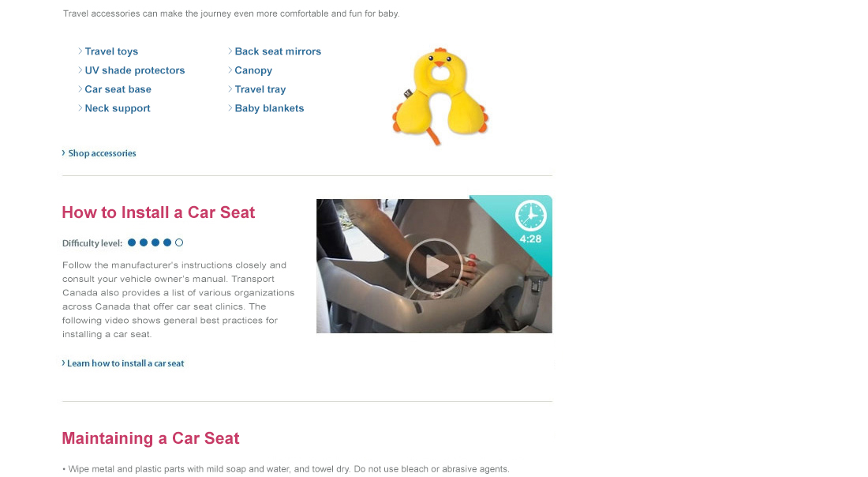
Task: Click the chevron arrow beside Travel toys
Action: point(80,51)
